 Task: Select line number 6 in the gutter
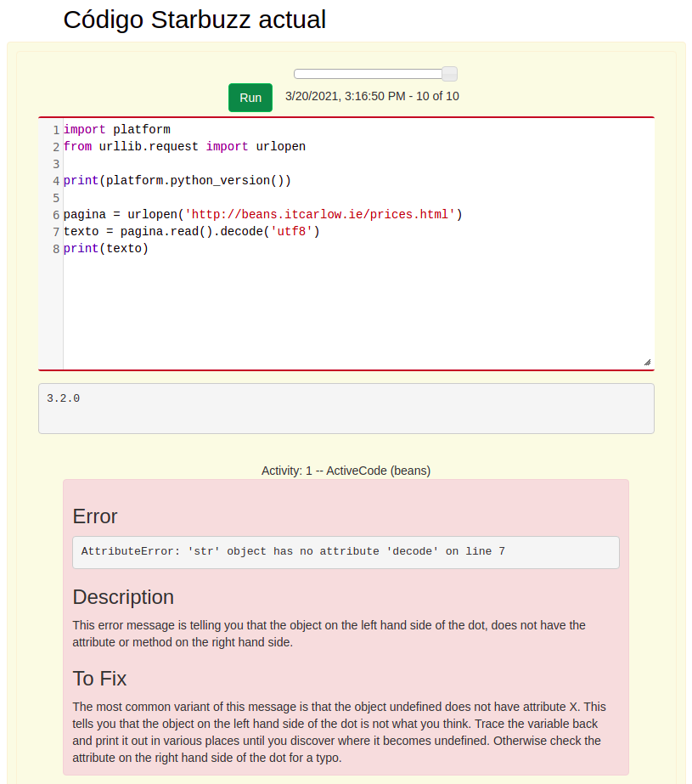(x=55, y=214)
